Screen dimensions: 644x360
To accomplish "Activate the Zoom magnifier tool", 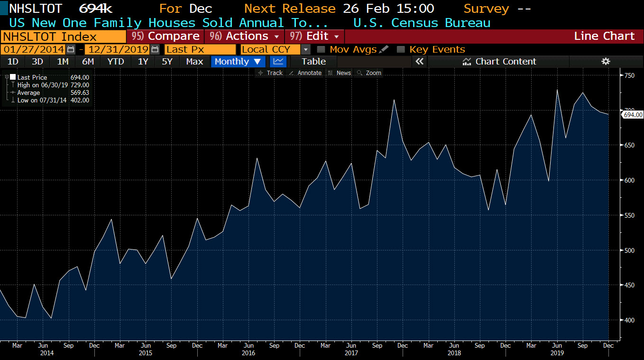I will click(369, 73).
